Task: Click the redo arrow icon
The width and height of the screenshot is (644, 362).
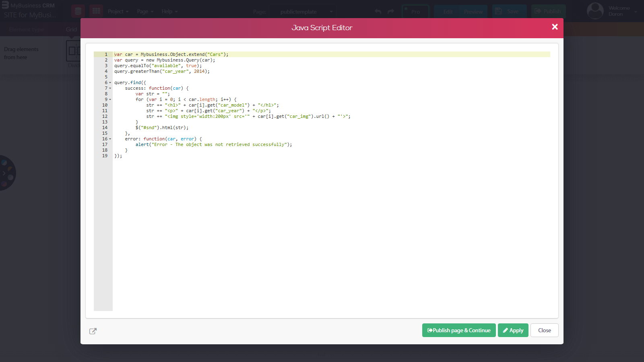Action: pyautogui.click(x=391, y=11)
